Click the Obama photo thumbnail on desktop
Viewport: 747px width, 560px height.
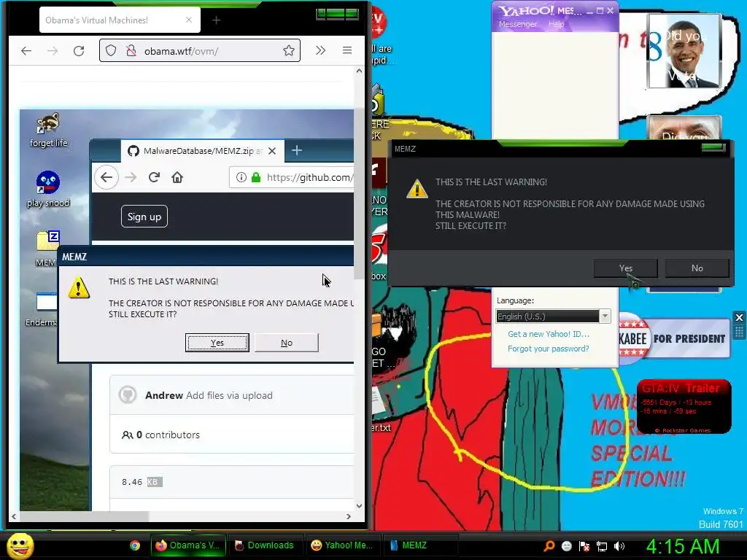(684, 50)
